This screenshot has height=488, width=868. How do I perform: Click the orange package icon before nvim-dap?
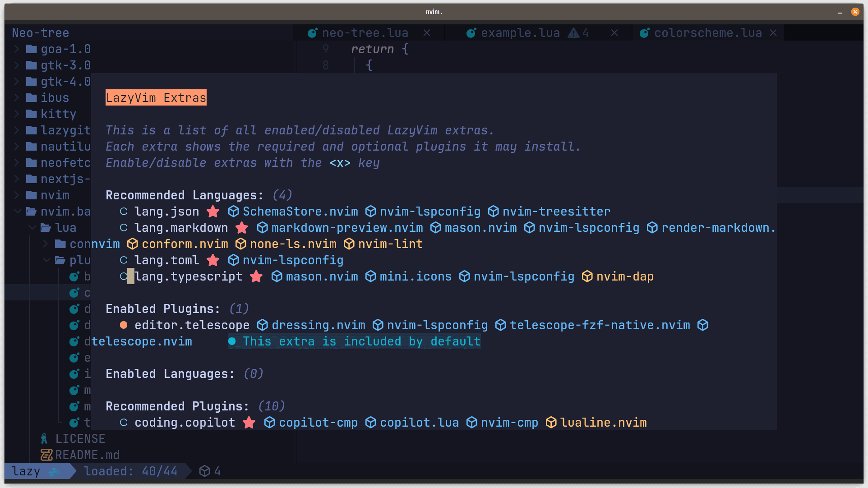(587, 276)
